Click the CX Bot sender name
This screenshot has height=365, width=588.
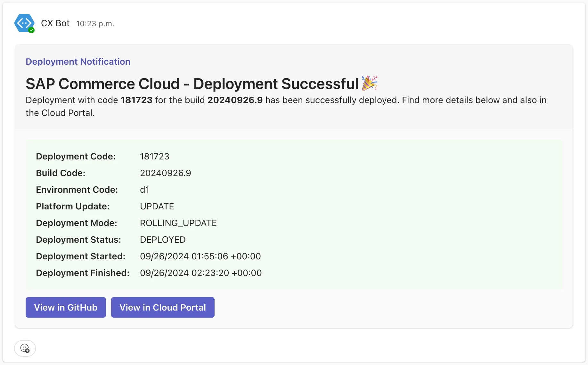(55, 23)
